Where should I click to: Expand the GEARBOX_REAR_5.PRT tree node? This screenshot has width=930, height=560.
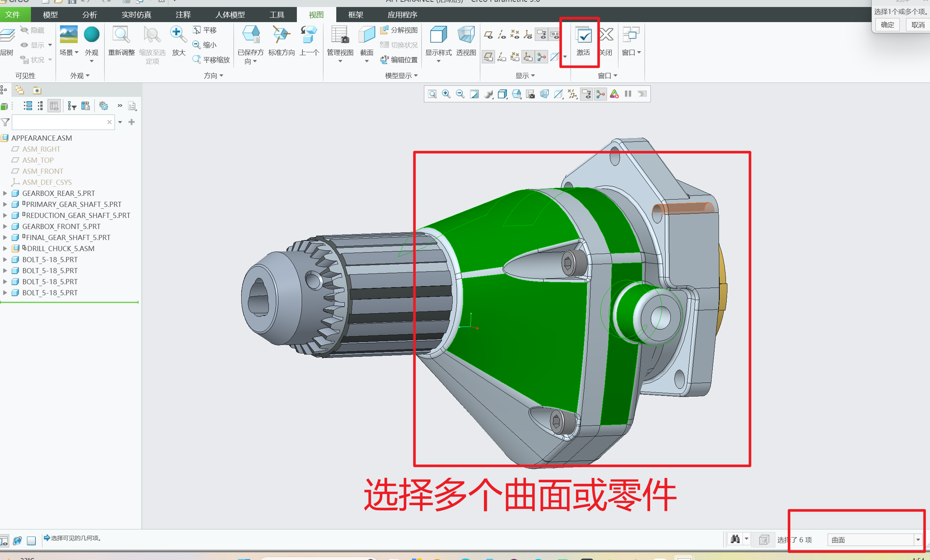[5, 193]
